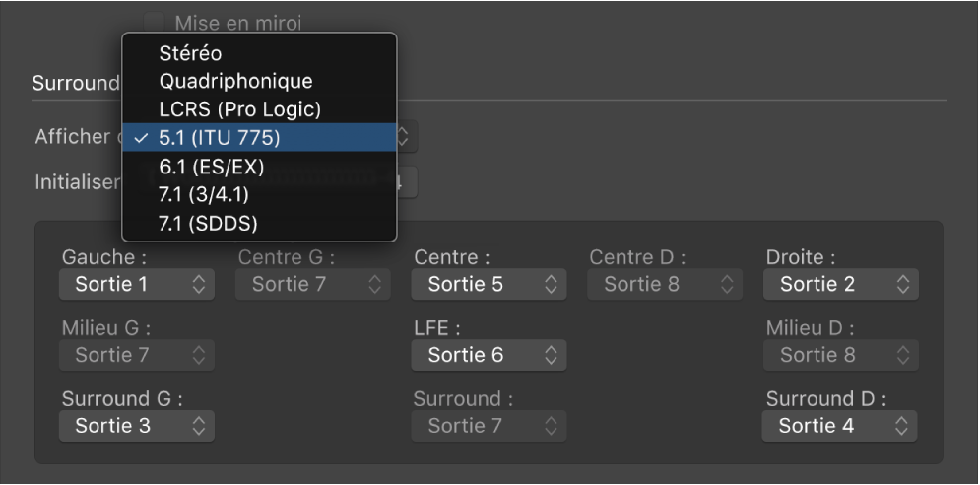Open the Droite Sortie 2 dropdown
The height and width of the screenshot is (485, 980).
(x=840, y=285)
